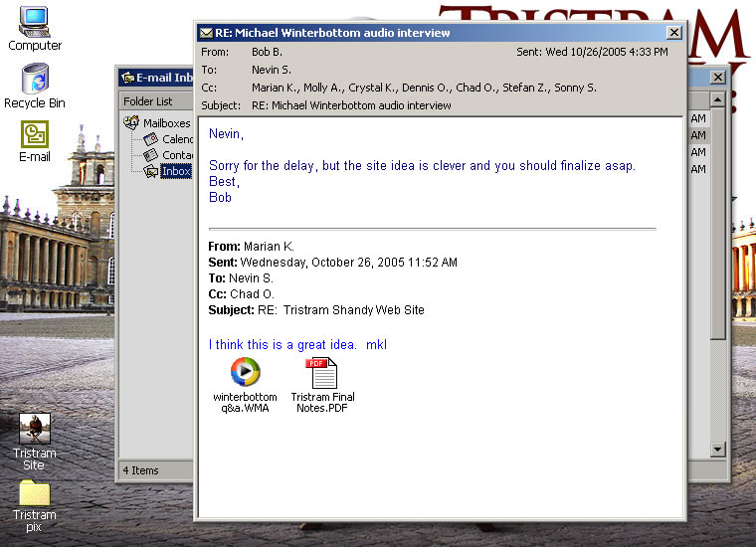The height and width of the screenshot is (547, 756).
Task: Click the E-mail Inbox window title icon
Action: [x=127, y=78]
